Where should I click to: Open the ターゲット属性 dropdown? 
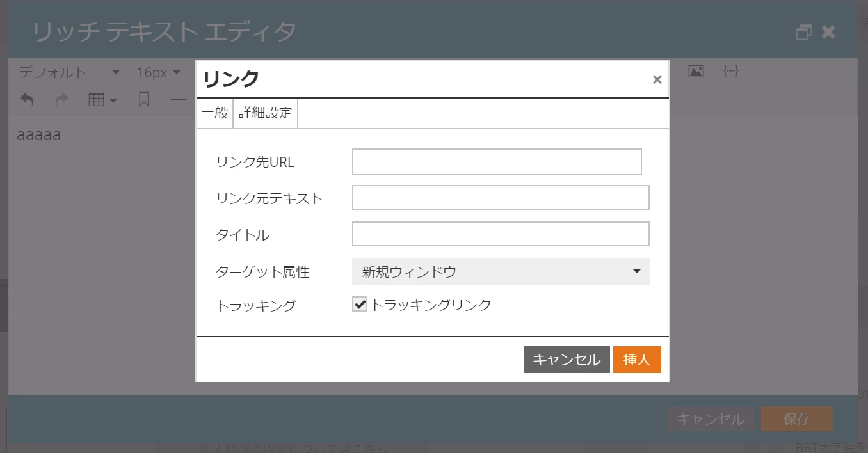(501, 271)
